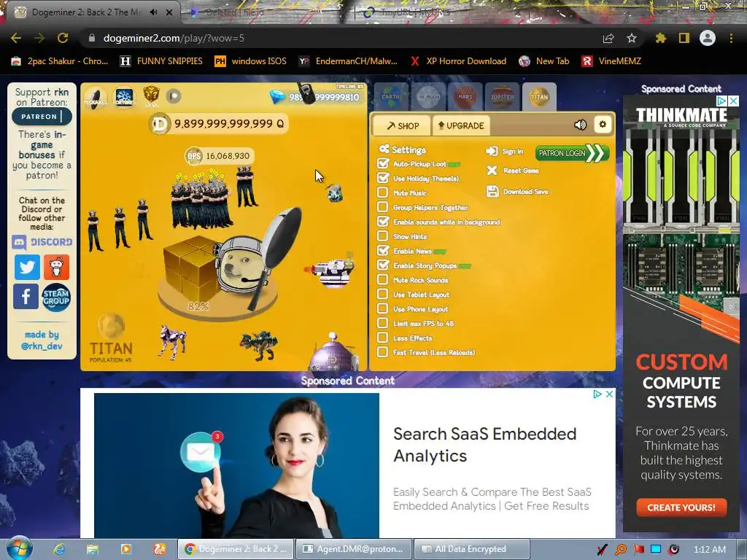Open Chrome three-dot menu

731,38
